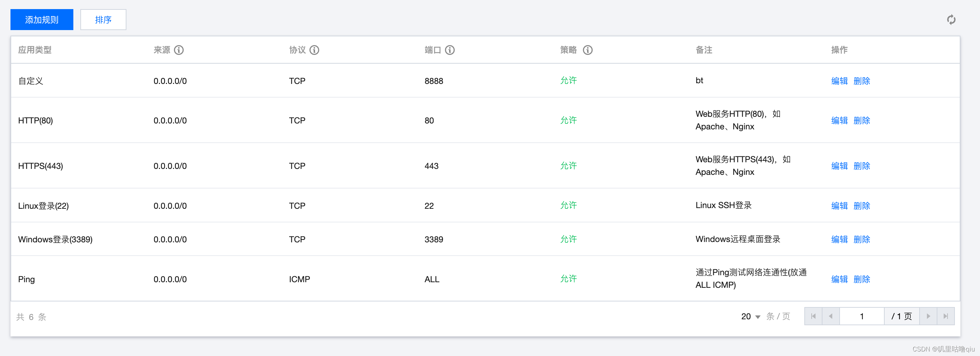
Task: Delete the HTTP(80) rule
Action: pos(862,120)
